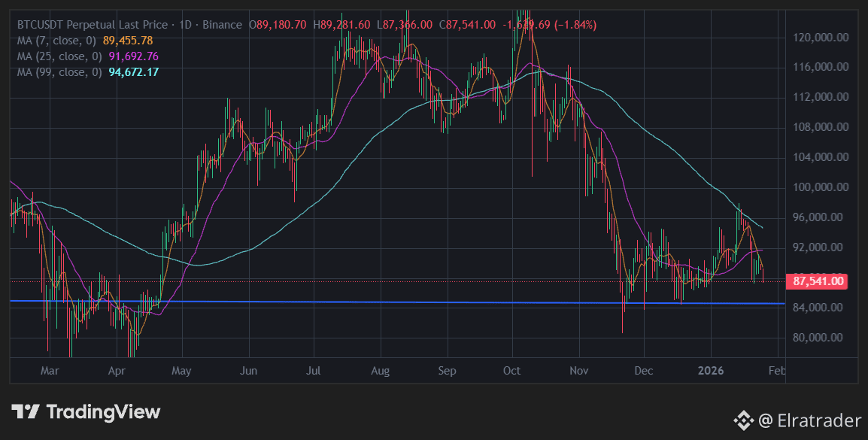Click the red 87,541.00 current price label
This screenshot has height=440, width=868.
818,281
